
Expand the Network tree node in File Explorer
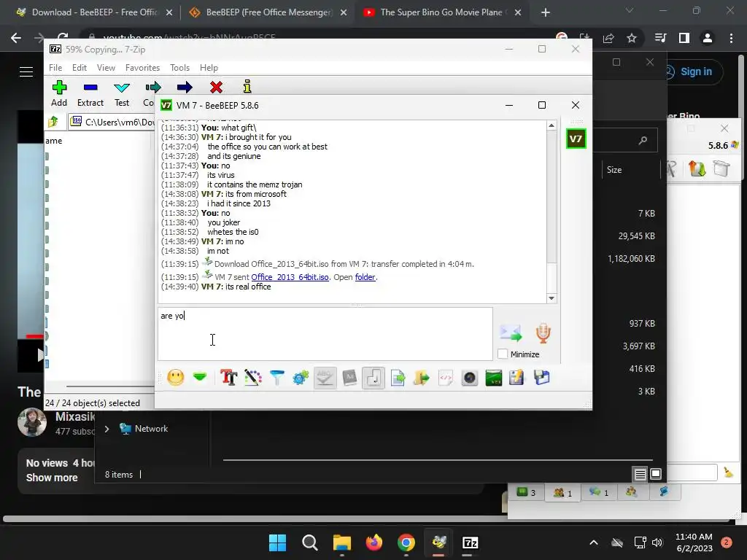coord(107,429)
